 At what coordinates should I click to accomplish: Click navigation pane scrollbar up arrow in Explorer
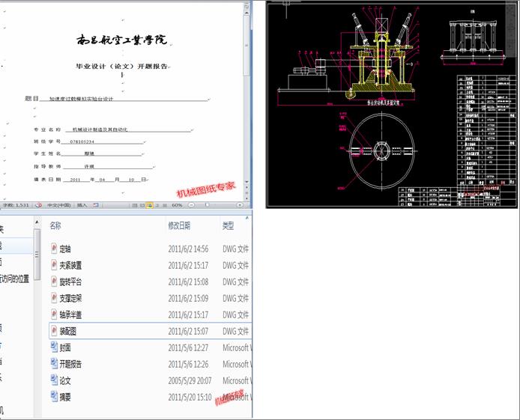pyautogui.click(x=37, y=222)
